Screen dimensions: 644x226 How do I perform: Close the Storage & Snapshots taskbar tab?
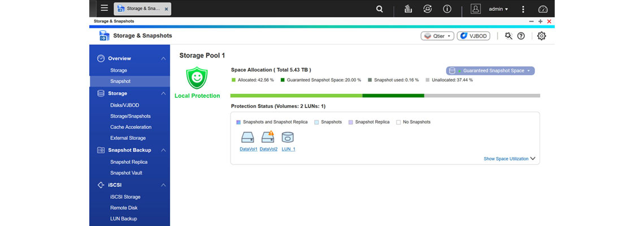point(166,9)
